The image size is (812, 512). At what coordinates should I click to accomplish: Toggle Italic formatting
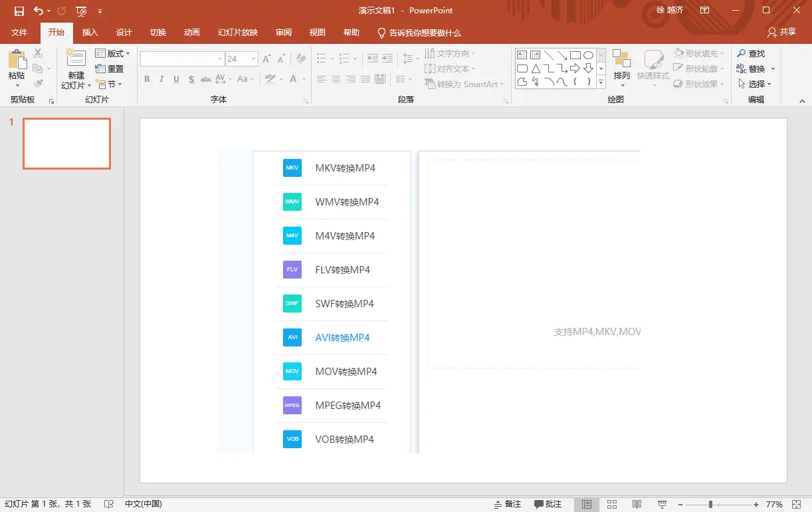click(x=161, y=79)
